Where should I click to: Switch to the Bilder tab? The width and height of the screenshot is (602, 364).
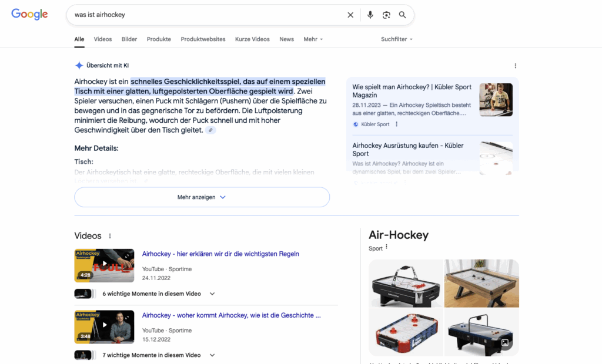click(x=129, y=39)
